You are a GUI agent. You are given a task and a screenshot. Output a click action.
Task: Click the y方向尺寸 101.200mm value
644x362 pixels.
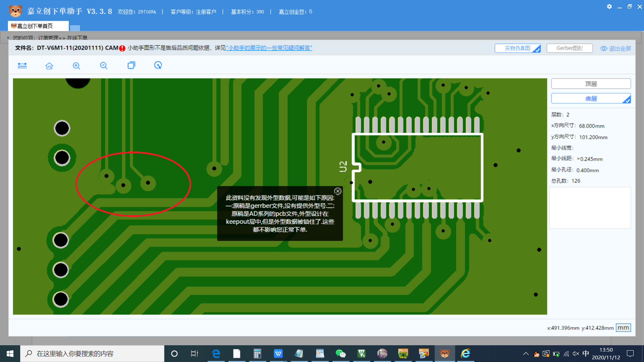[x=593, y=137]
